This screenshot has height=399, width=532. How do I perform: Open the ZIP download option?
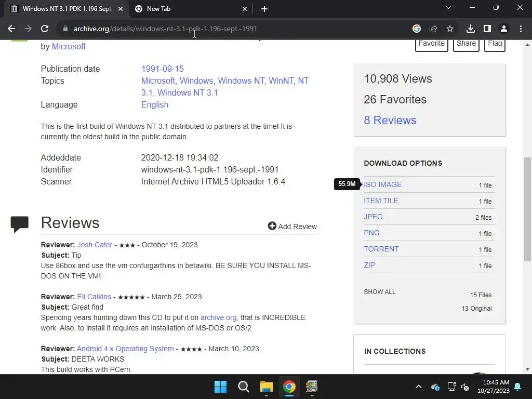(x=369, y=265)
